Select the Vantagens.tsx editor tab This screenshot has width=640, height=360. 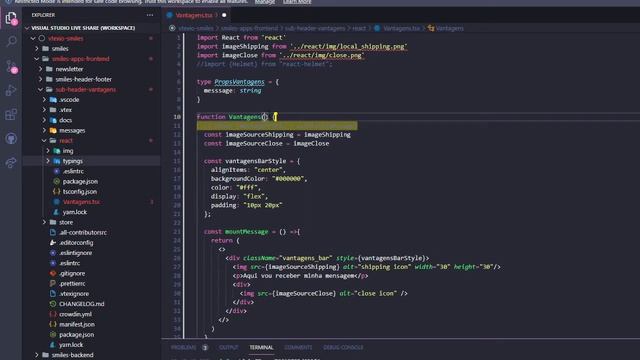click(194, 15)
